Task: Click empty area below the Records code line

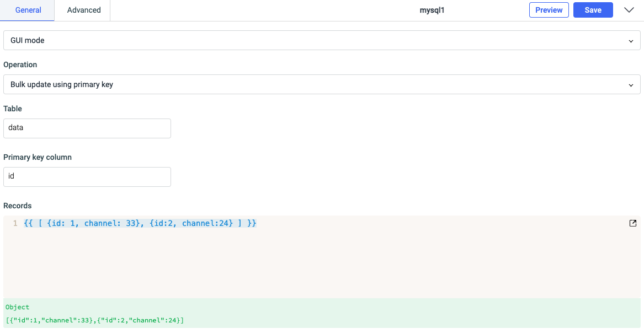Action: (322, 265)
